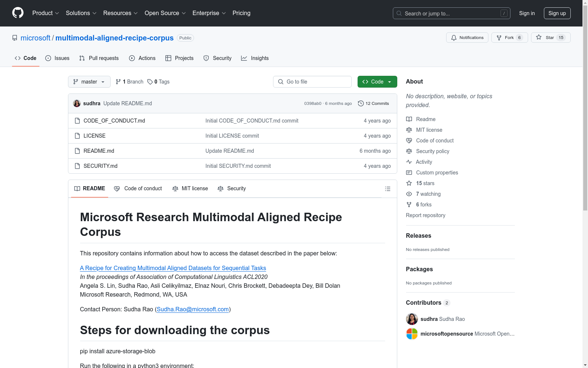
Task: Open commit hash 0398ab0
Action: (x=313, y=103)
